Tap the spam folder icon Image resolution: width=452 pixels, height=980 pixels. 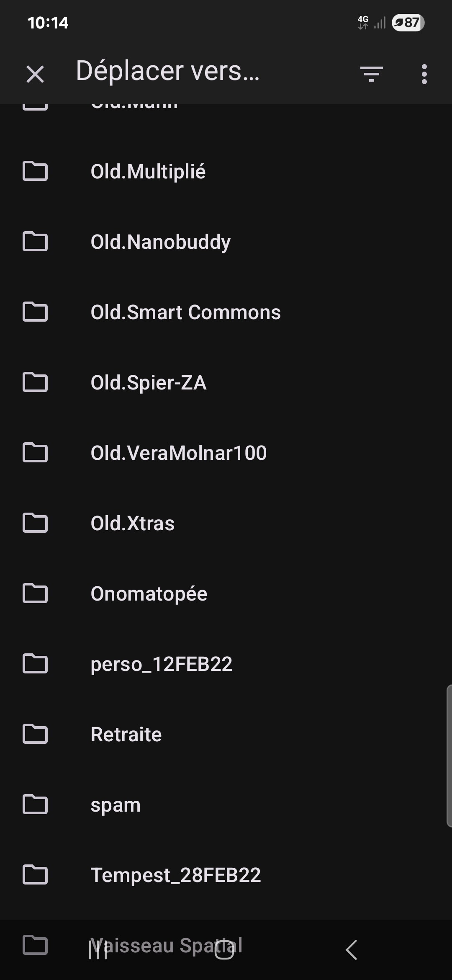point(35,805)
